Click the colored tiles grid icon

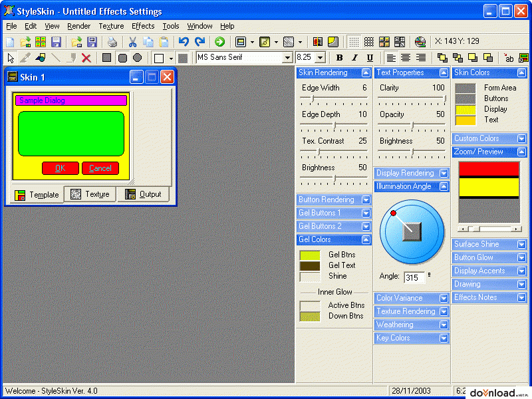pyautogui.click(x=384, y=42)
